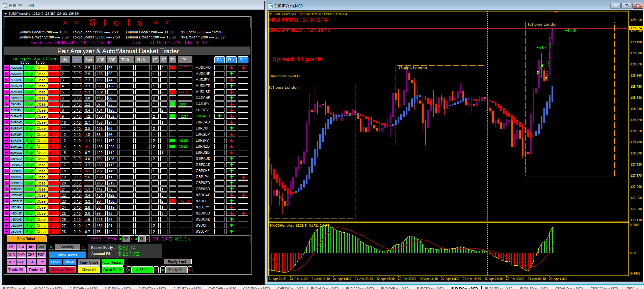The height and width of the screenshot is (289, 644).
Task: Click the C14 button
Action: pos(21,247)
